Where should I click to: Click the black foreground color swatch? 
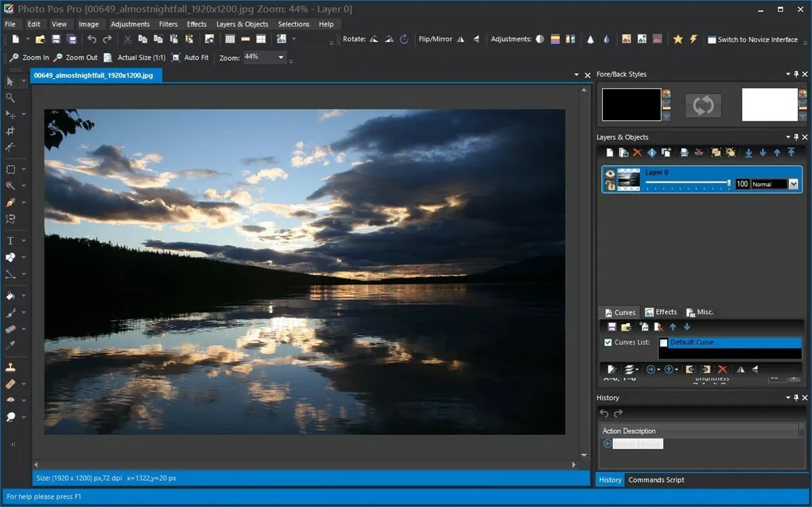coord(631,105)
